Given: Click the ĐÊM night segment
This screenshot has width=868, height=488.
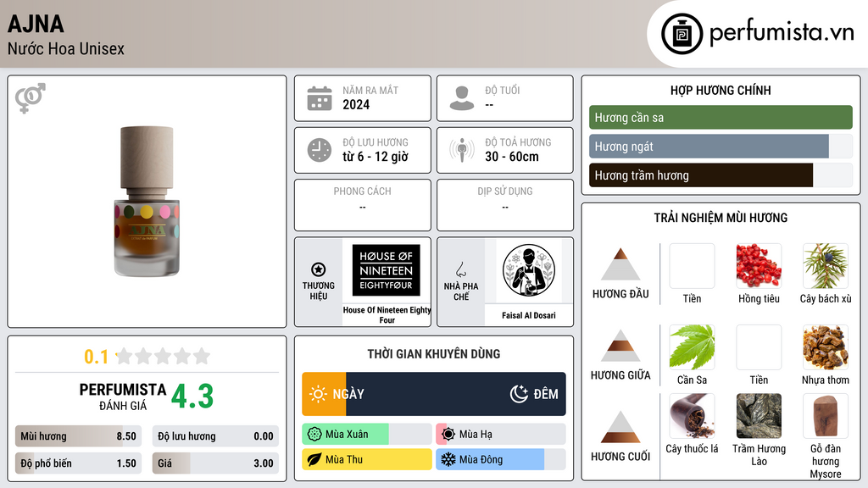Looking at the screenshot, I should (455, 394).
